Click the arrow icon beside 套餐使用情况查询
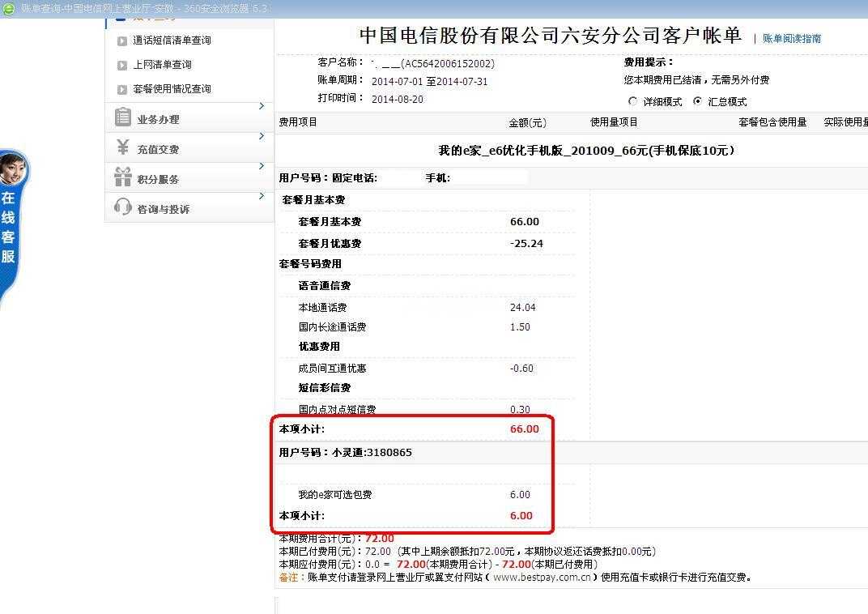Screen dimensions: 868x614 pos(122,90)
